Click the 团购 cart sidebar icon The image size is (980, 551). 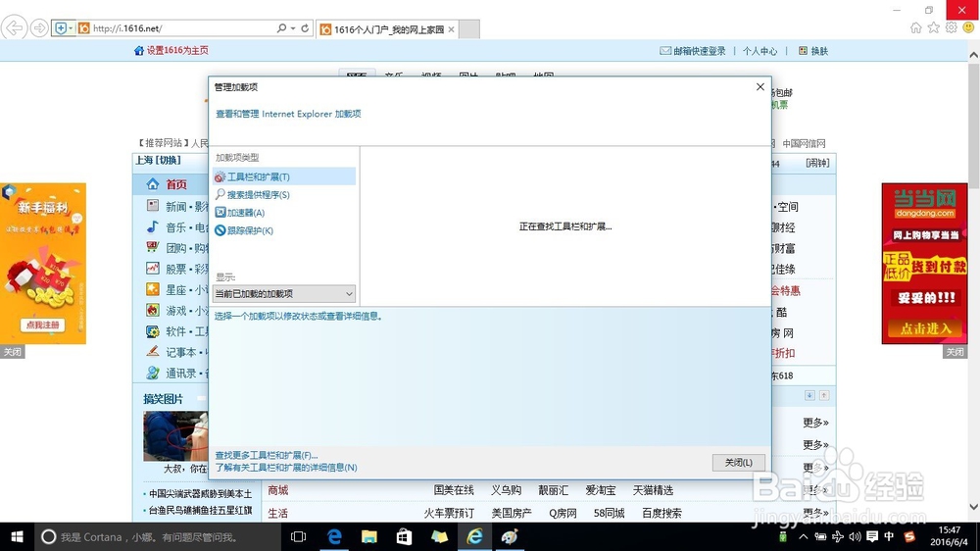point(153,247)
